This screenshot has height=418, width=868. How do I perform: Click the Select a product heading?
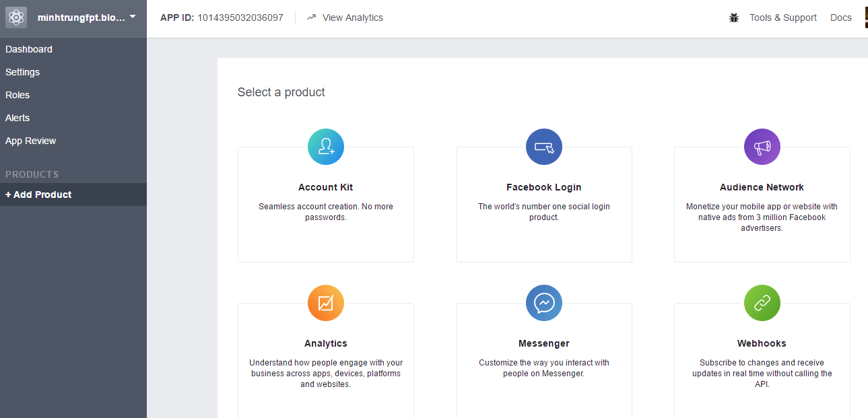[281, 92]
